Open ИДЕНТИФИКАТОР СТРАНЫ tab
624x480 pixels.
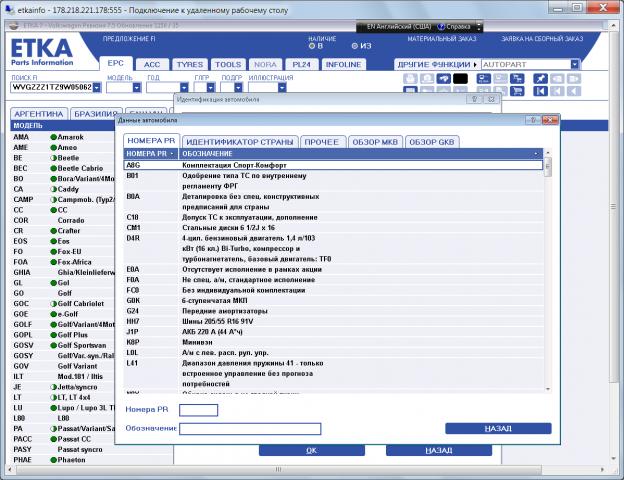[x=240, y=142]
